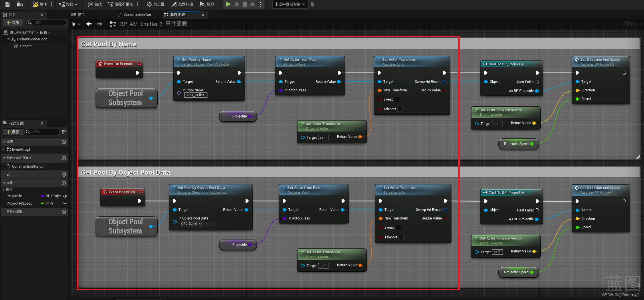Toggle Projectile variable eye visibility
The width and height of the screenshot is (644, 300).
[x=65, y=196]
